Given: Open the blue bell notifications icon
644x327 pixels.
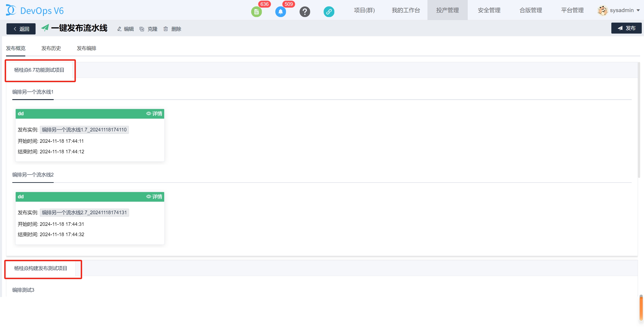Looking at the screenshot, I should tap(281, 11).
